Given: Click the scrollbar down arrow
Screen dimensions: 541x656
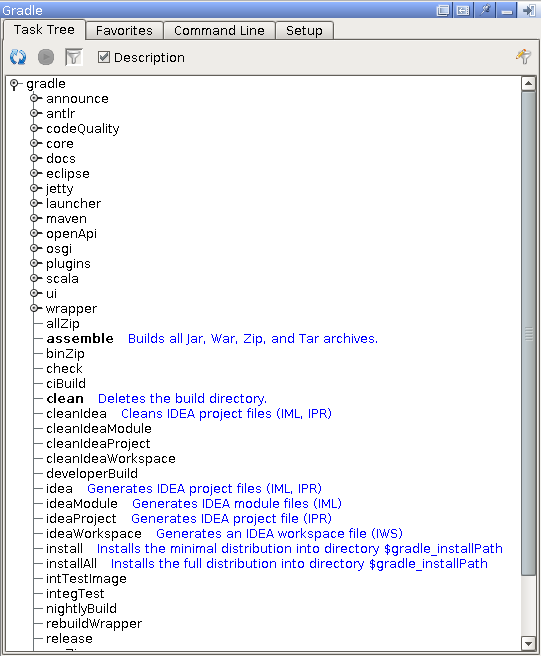Looking at the screenshot, I should [528, 643].
